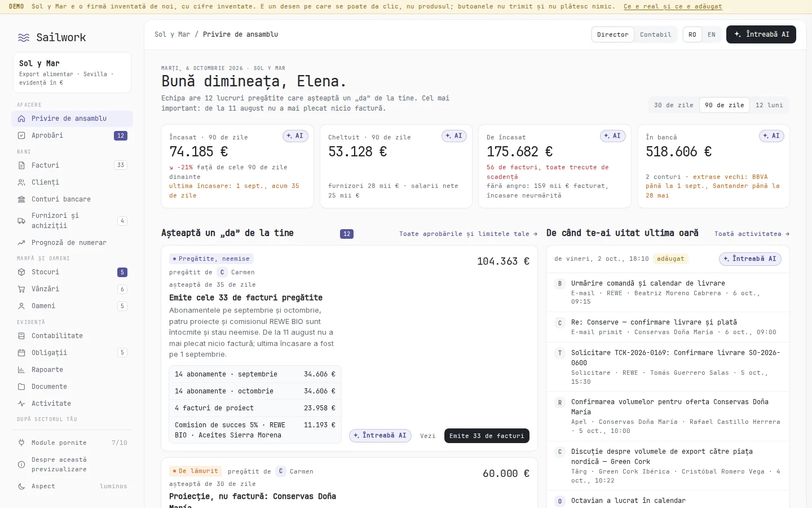Click the Întreabă AI button in top bar
The height and width of the screenshot is (508, 812).
coord(761,34)
